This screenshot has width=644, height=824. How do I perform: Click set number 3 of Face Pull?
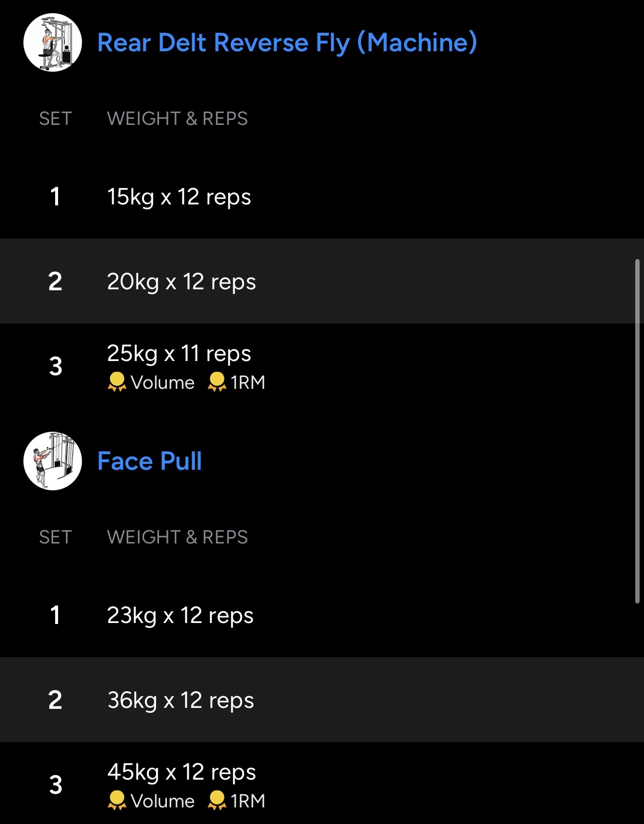(x=56, y=785)
